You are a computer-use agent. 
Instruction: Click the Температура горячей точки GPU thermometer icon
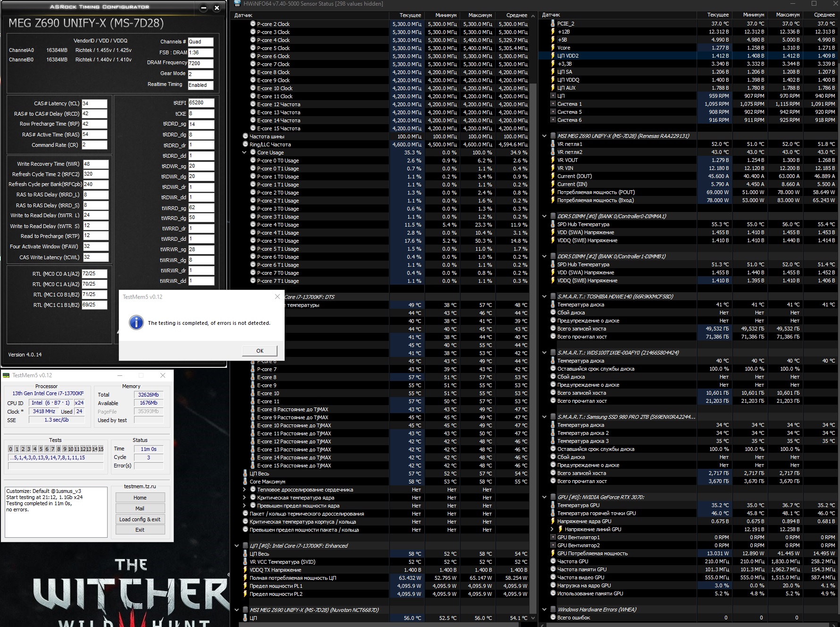(x=553, y=513)
